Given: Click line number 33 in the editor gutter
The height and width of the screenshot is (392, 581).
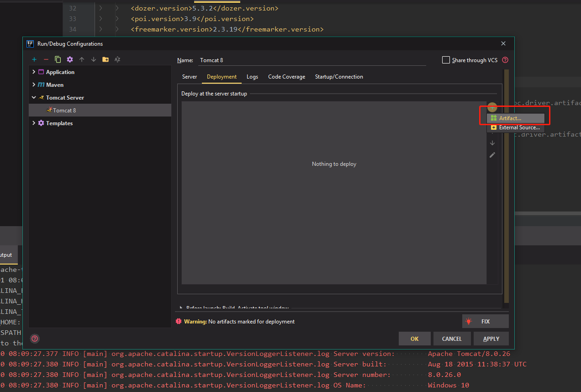Looking at the screenshot, I should [73, 19].
